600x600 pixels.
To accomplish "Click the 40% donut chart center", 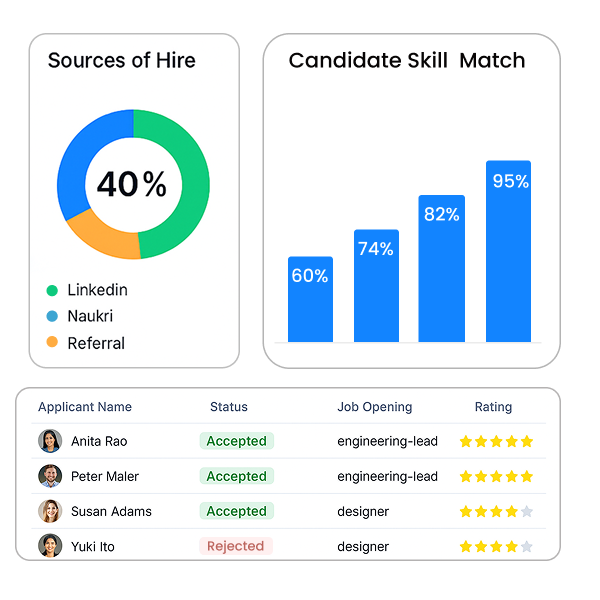I will coord(133,184).
